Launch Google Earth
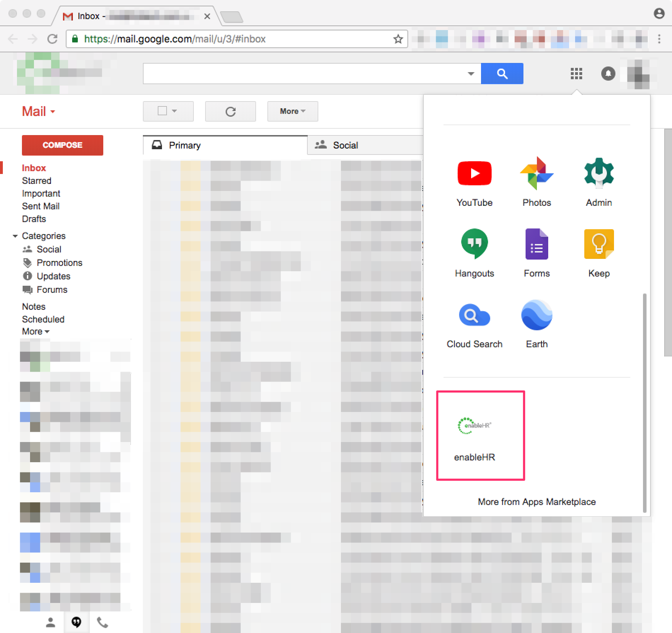Viewport: 672px width, 633px height. 537,324
